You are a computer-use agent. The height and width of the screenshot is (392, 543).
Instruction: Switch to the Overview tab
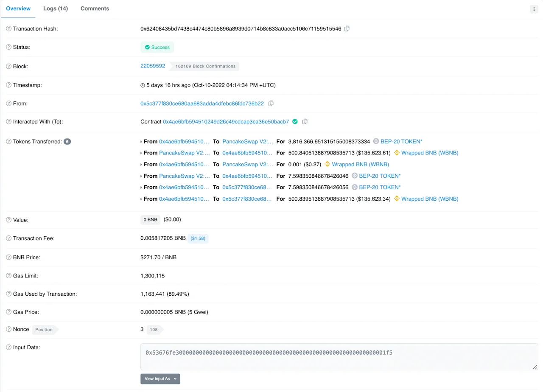[x=18, y=8]
